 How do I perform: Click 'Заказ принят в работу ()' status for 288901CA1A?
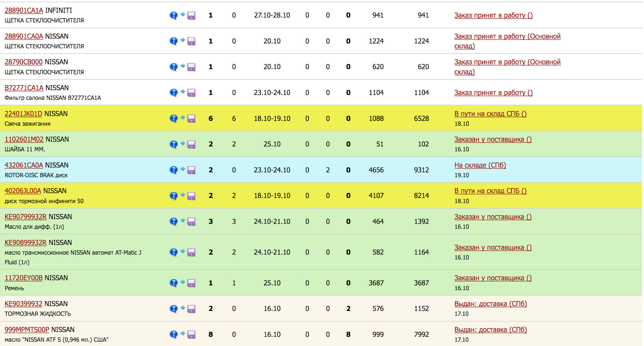[493, 15]
